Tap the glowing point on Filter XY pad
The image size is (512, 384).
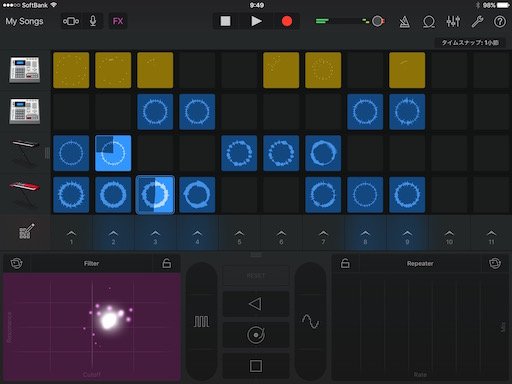(109, 320)
